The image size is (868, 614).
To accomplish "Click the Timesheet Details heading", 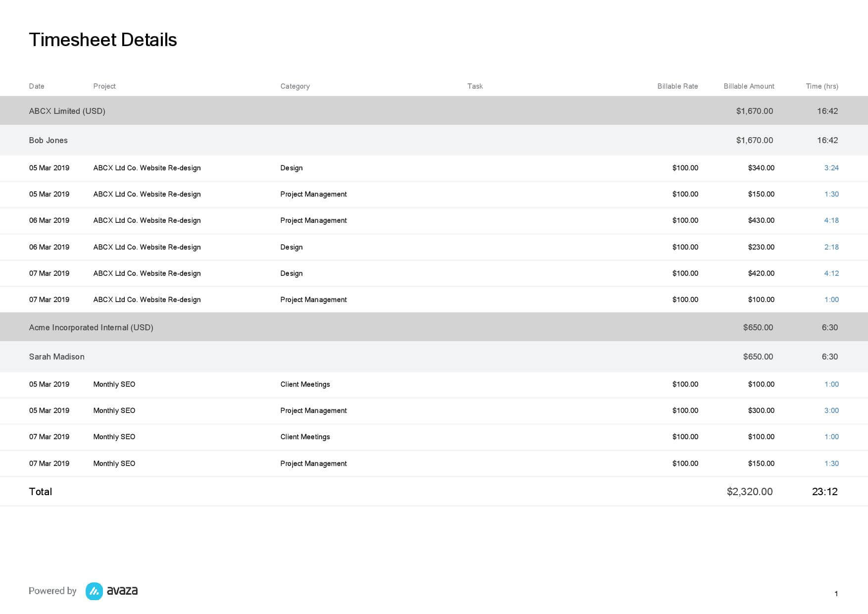I will 103,40.
